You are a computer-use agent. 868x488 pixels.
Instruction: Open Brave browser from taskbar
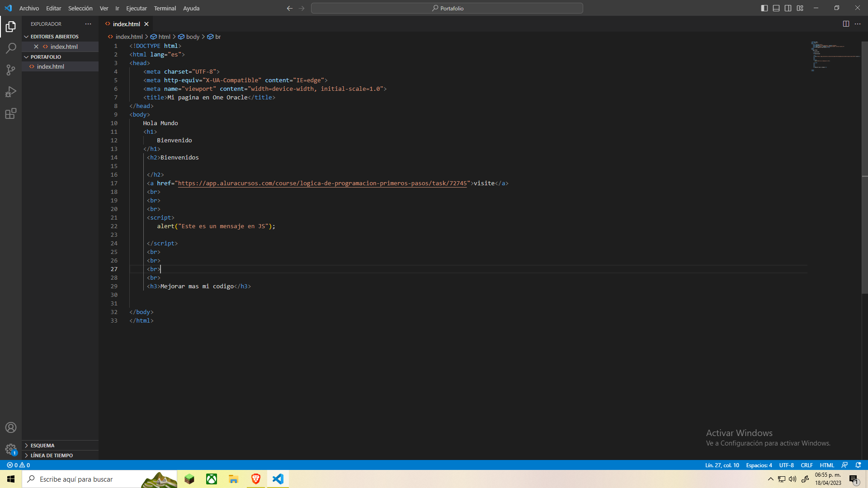tap(256, 479)
